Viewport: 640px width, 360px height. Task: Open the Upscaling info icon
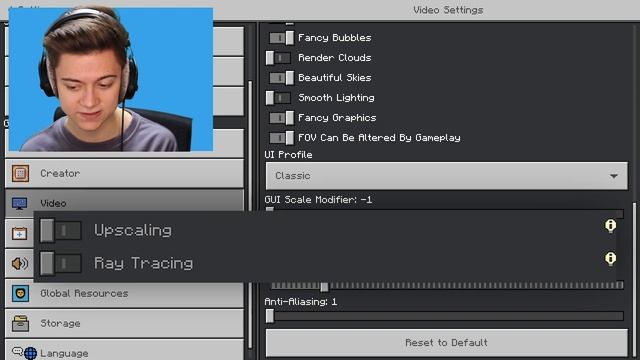tap(610, 226)
